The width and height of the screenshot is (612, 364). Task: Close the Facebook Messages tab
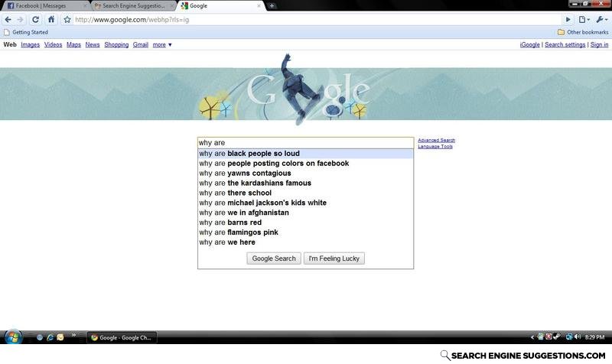[x=85, y=6]
